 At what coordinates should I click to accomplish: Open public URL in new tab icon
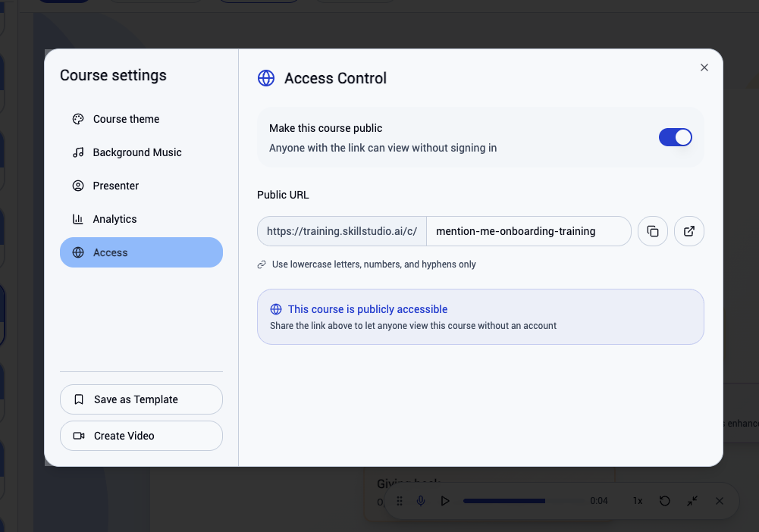coord(688,231)
